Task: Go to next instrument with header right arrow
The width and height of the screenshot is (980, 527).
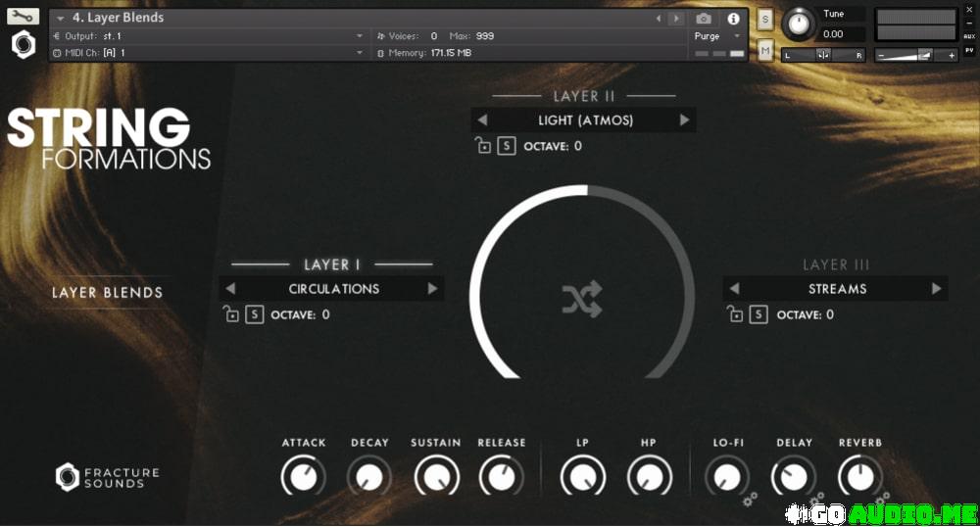Action: tap(675, 19)
